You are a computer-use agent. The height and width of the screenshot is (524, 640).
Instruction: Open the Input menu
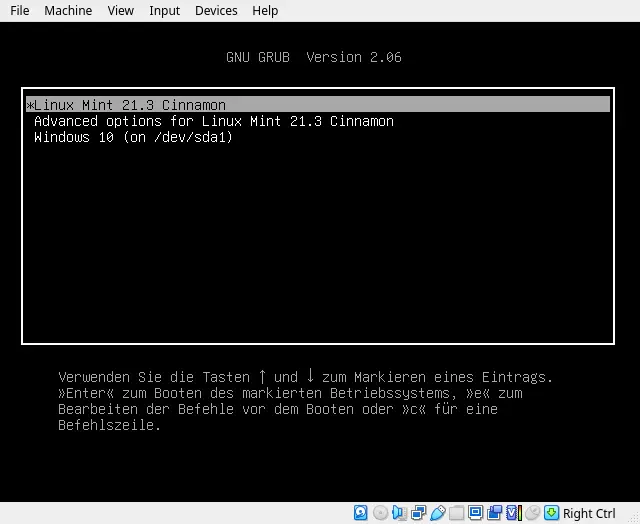pos(164,11)
